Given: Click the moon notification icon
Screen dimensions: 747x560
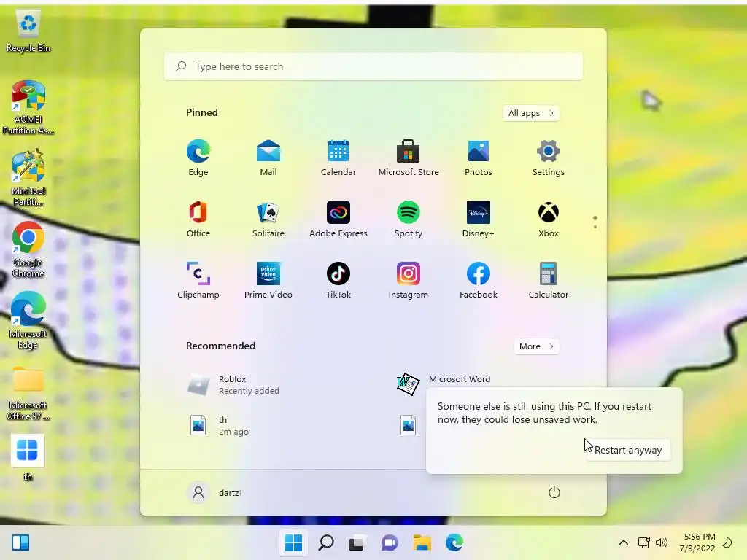Looking at the screenshot, I should (x=727, y=542).
